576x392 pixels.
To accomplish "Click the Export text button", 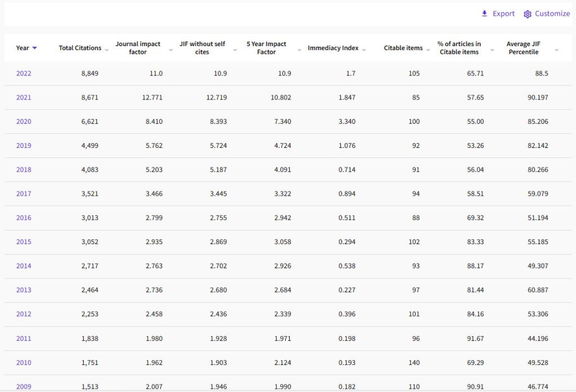I will (x=503, y=13).
